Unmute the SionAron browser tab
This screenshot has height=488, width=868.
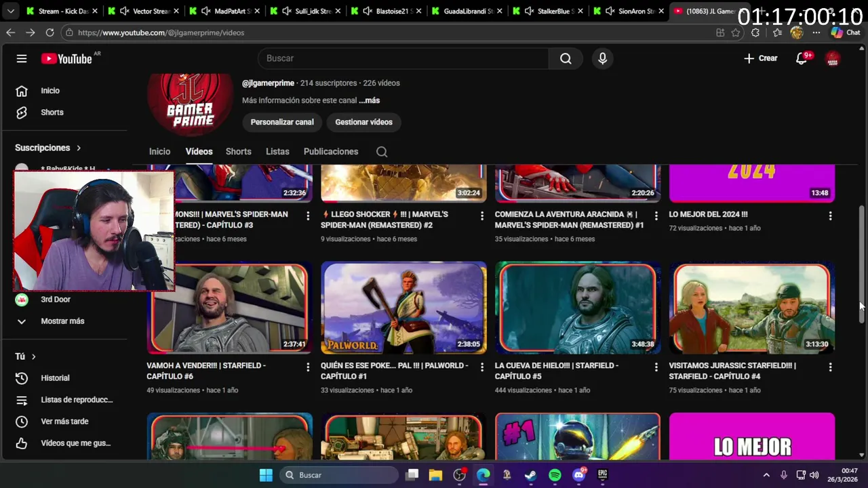[610, 12]
